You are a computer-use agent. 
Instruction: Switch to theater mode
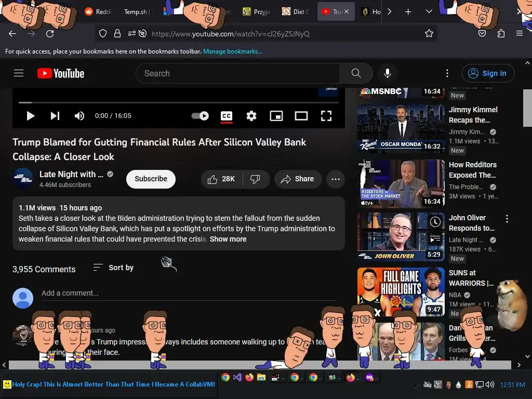point(301,116)
